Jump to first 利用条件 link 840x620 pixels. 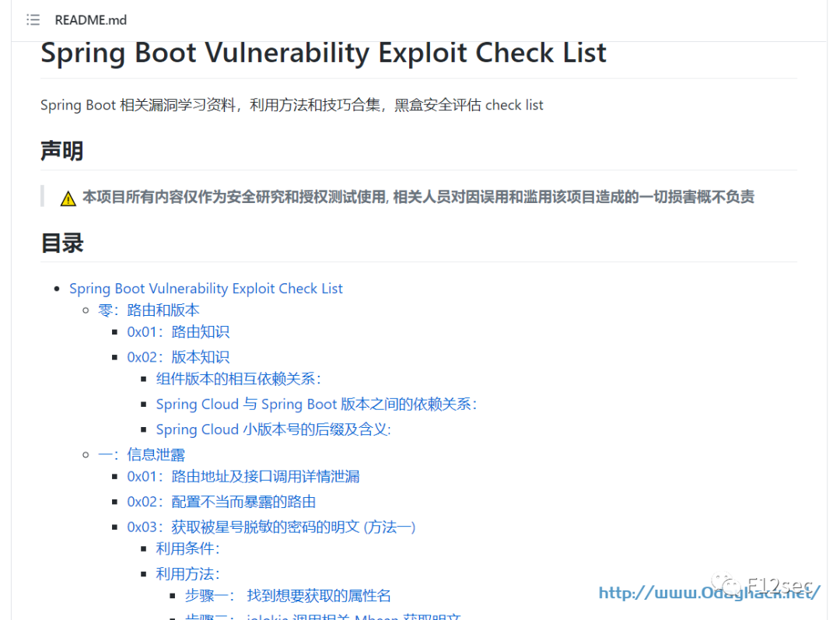tap(187, 548)
